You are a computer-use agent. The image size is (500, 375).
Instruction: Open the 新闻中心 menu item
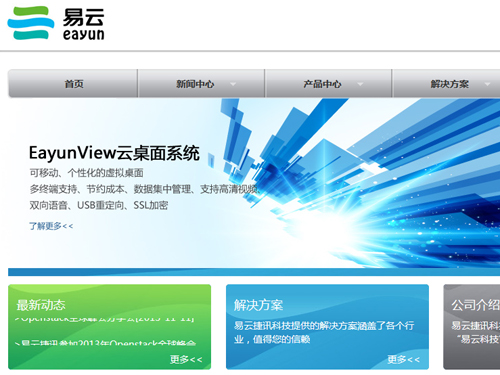click(x=195, y=84)
